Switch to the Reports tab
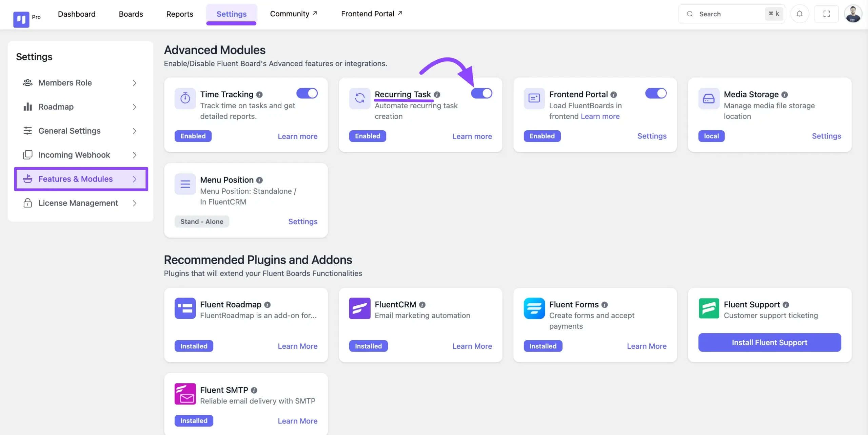 180,14
